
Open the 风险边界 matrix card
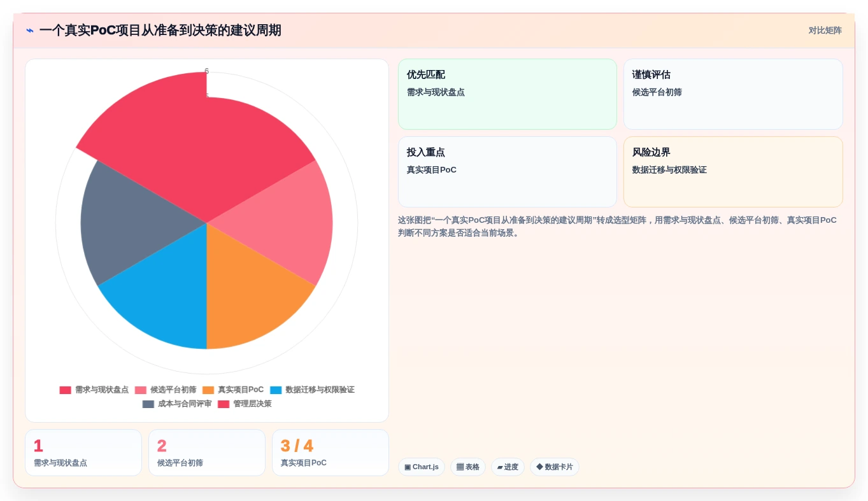click(733, 172)
